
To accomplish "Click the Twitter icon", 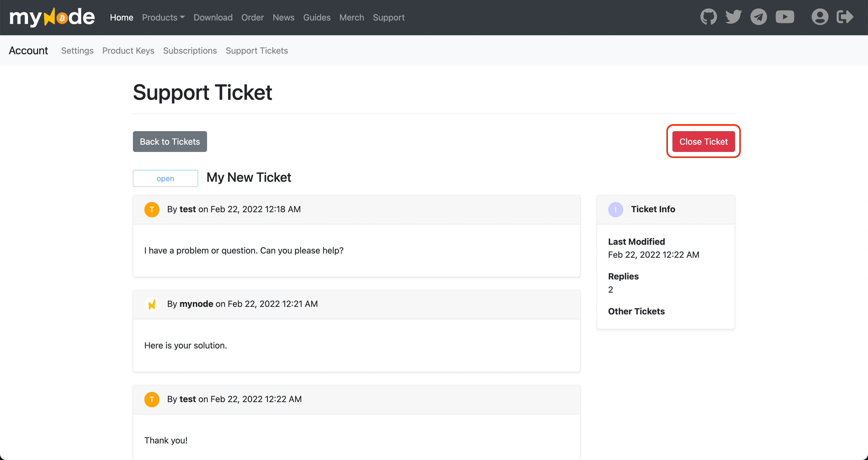I will 733,17.
